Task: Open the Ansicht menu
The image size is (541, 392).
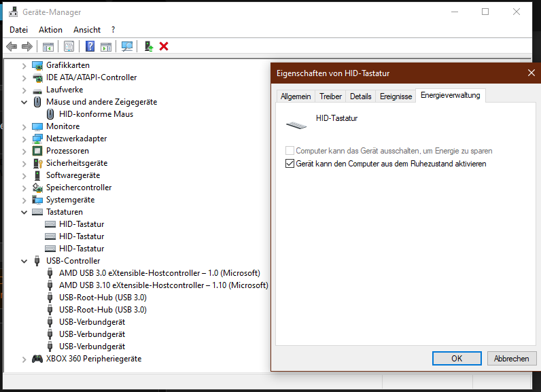Action: [87, 30]
